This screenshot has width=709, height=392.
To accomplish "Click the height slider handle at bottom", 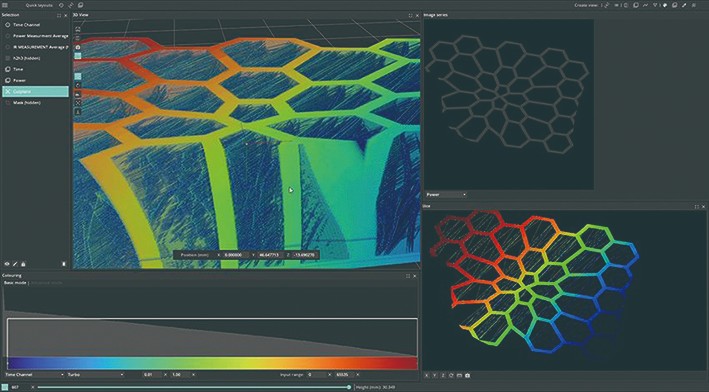I will [349, 387].
